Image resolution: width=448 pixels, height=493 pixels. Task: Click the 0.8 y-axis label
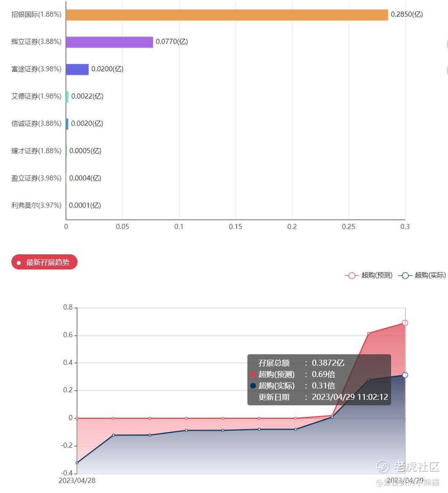pos(68,307)
